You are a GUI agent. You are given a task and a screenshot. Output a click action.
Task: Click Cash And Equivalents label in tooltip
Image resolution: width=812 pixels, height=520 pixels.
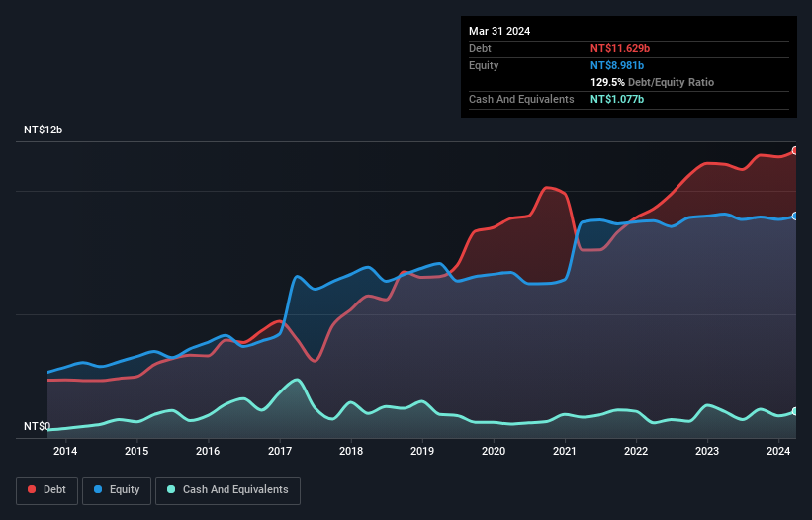click(521, 99)
